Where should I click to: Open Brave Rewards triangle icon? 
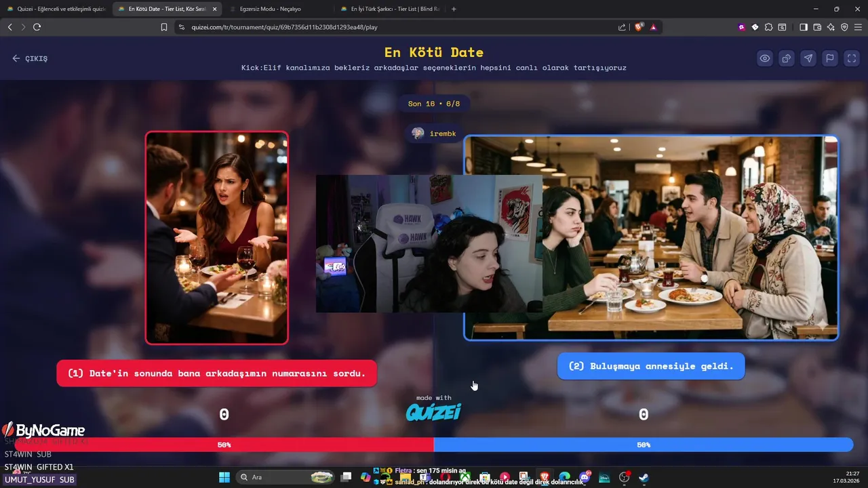tap(653, 27)
